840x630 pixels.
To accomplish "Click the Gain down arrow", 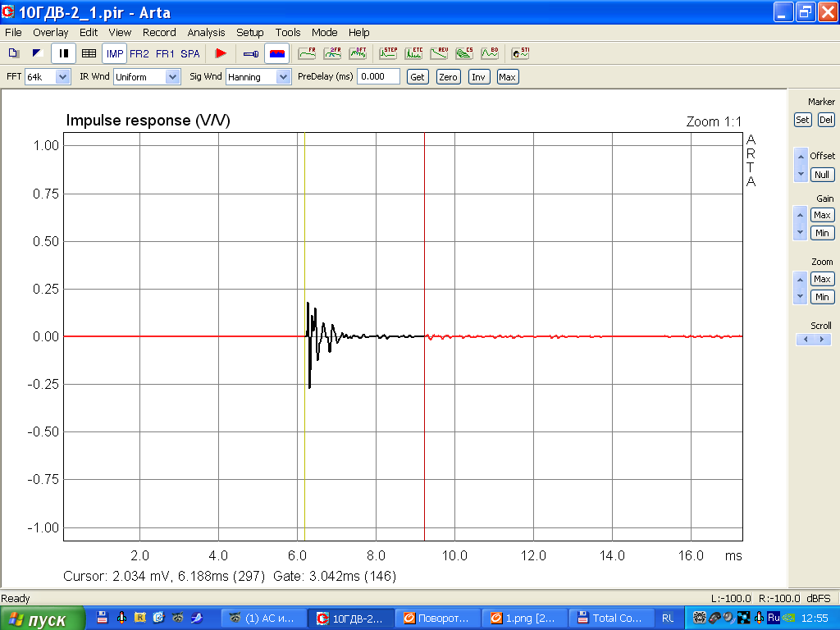I will (801, 232).
